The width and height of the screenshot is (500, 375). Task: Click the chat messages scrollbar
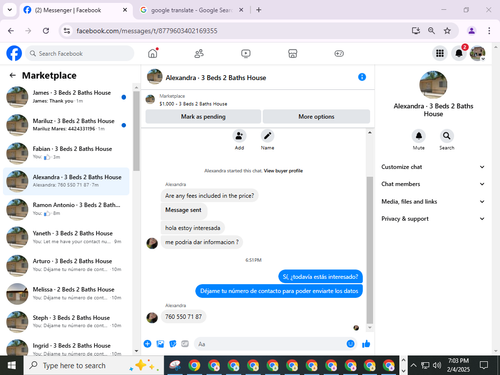coord(369,250)
